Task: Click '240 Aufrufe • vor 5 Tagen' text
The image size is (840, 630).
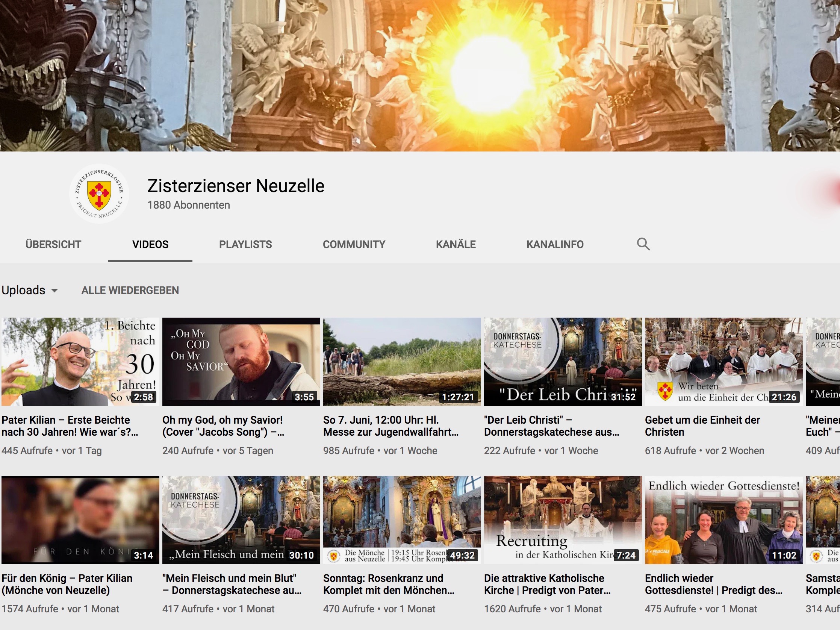Action: (x=218, y=451)
